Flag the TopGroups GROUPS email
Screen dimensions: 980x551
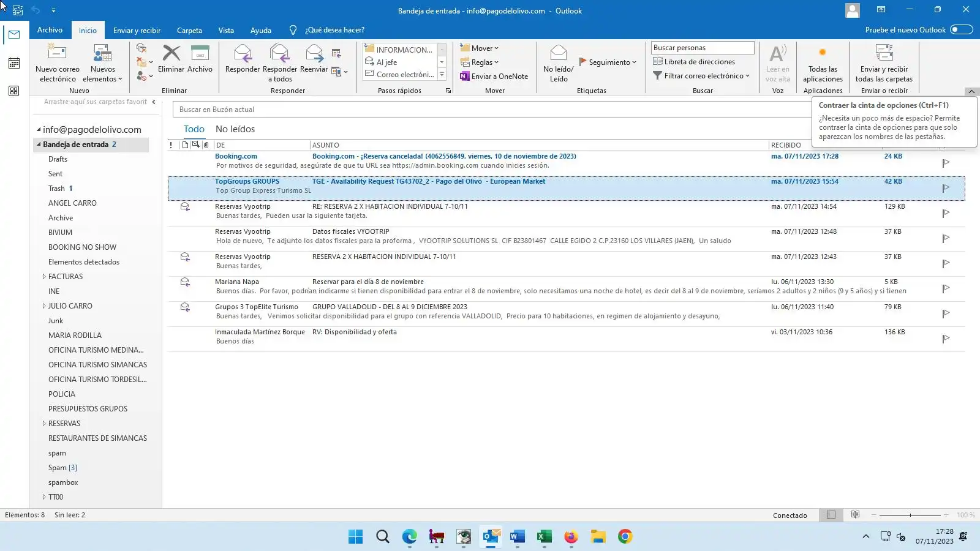click(946, 188)
